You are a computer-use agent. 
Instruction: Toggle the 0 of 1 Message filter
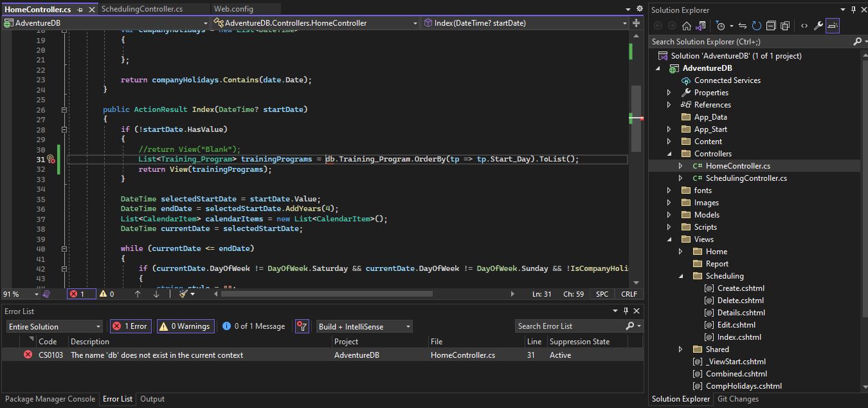[x=253, y=326]
